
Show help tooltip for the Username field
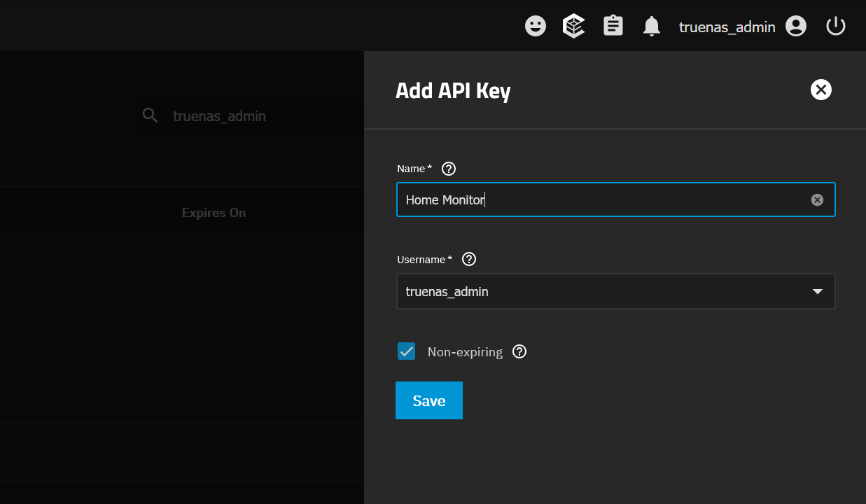pos(470,260)
